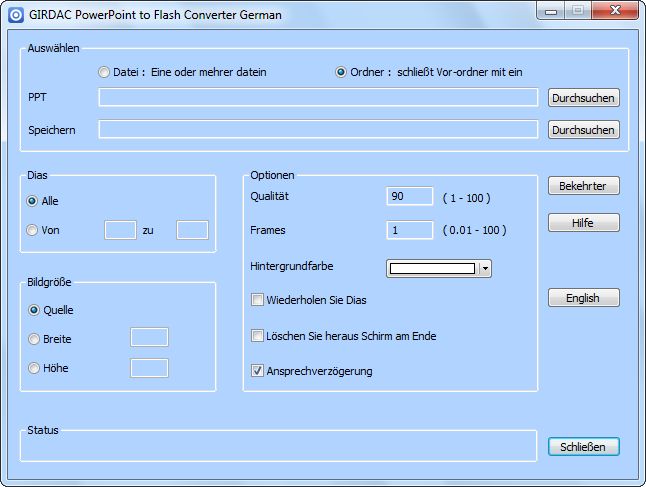
Task: Browse for Speichern destination with Durchsuchen
Action: (583, 130)
